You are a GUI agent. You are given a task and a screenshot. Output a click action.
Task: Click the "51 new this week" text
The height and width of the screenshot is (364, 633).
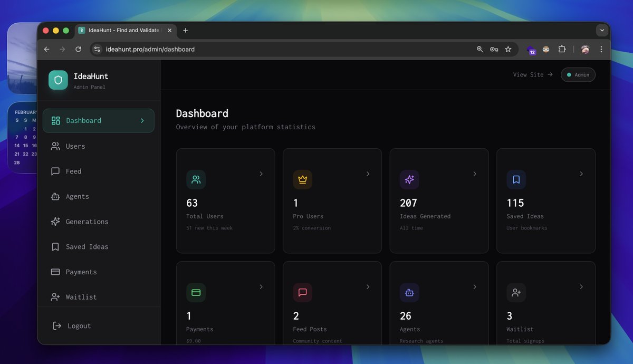pyautogui.click(x=209, y=228)
